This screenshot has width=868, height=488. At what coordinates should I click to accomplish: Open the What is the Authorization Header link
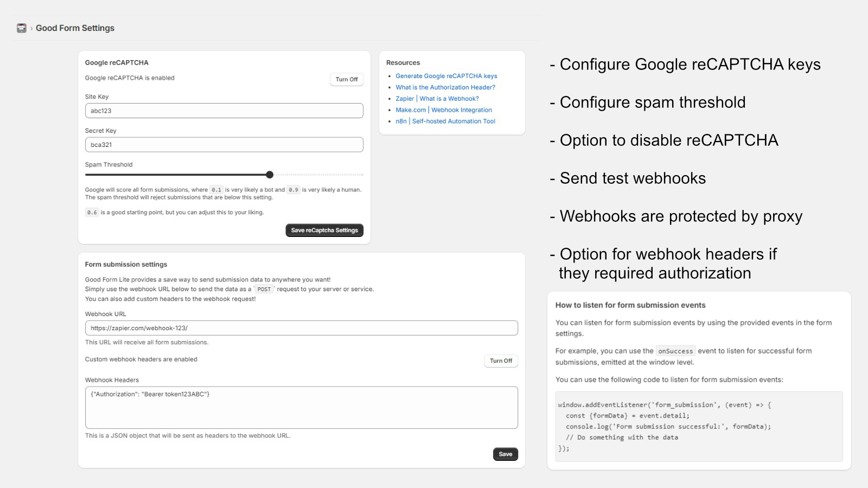pyautogui.click(x=445, y=87)
